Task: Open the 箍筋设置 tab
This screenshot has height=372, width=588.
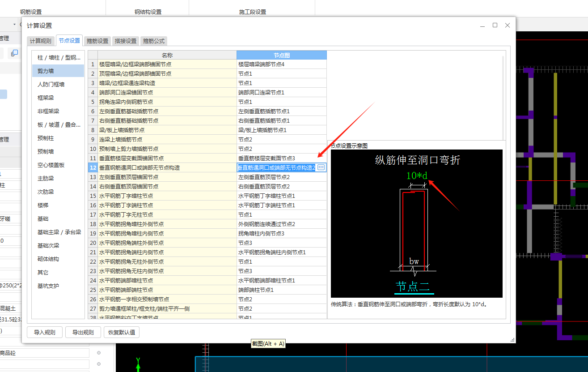Action: pos(97,41)
